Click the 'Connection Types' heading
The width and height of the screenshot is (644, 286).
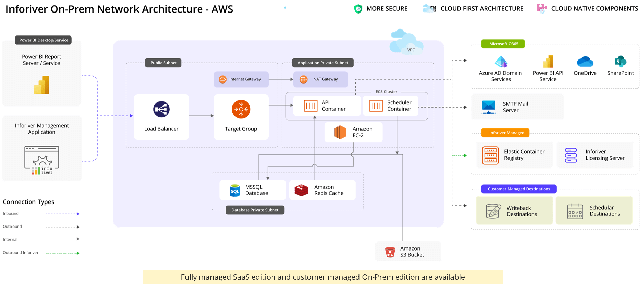[x=29, y=202]
